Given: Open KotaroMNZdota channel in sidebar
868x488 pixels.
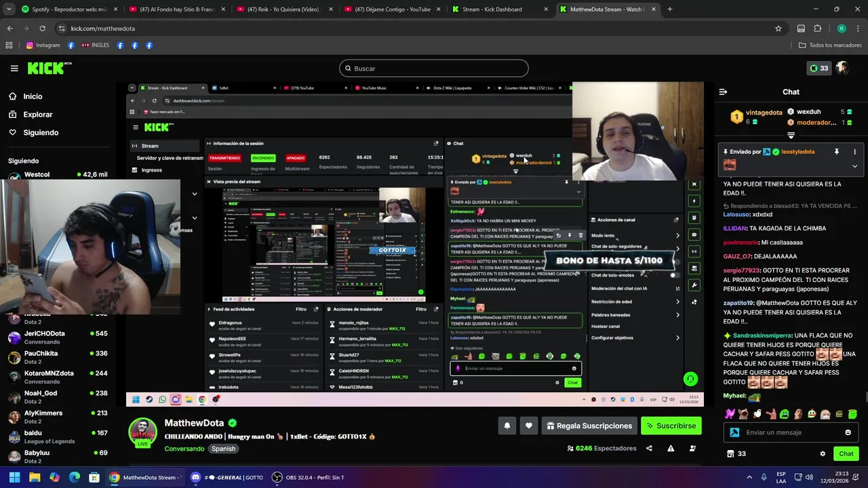Looking at the screenshot, I should (x=57, y=377).
